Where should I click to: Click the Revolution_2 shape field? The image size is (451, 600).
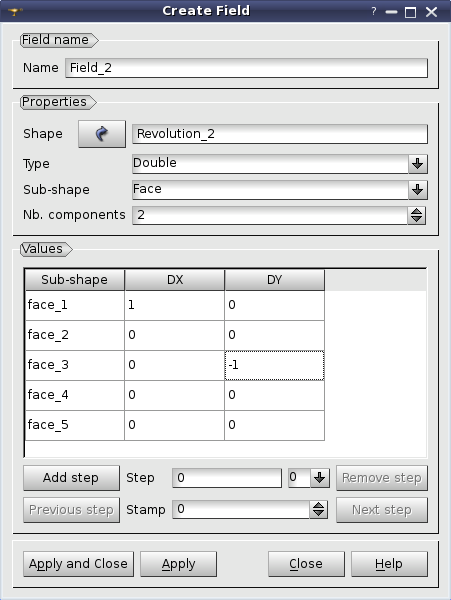click(280, 134)
